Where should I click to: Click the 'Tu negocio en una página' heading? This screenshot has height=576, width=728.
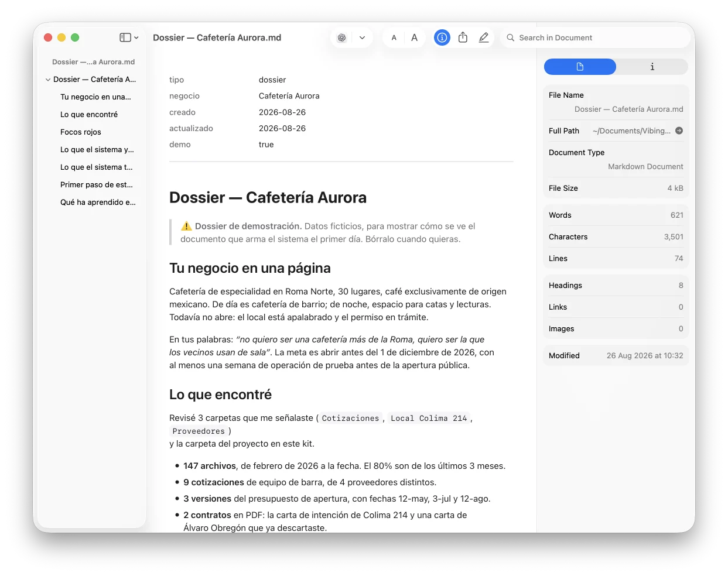250,268
